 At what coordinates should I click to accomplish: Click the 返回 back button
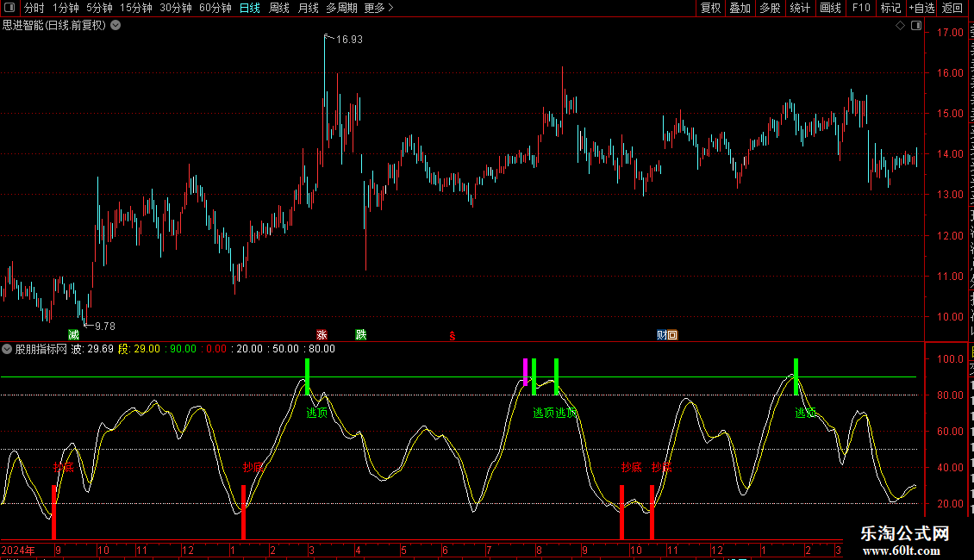[952, 8]
